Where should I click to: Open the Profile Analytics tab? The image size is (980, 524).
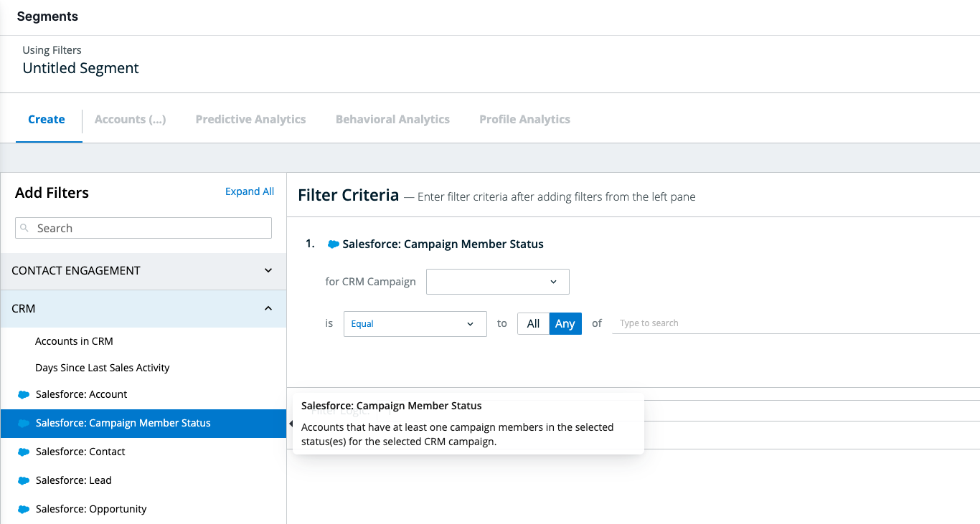coord(524,120)
